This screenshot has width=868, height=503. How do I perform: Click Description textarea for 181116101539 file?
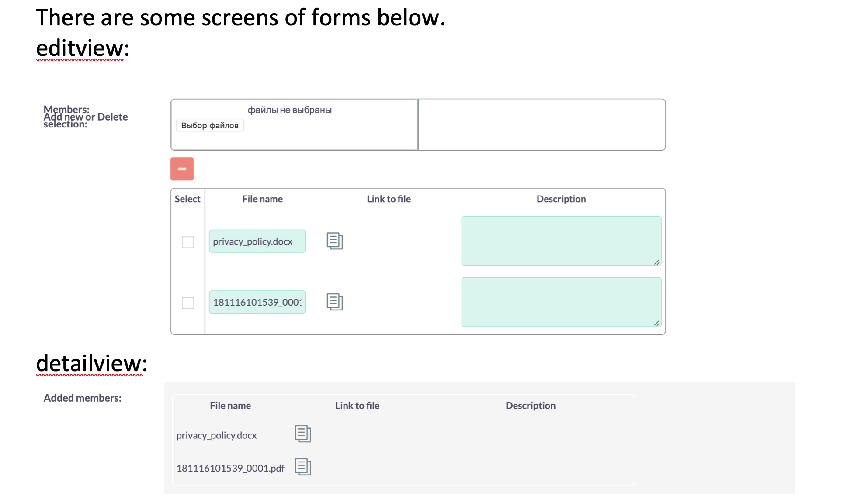click(x=561, y=302)
